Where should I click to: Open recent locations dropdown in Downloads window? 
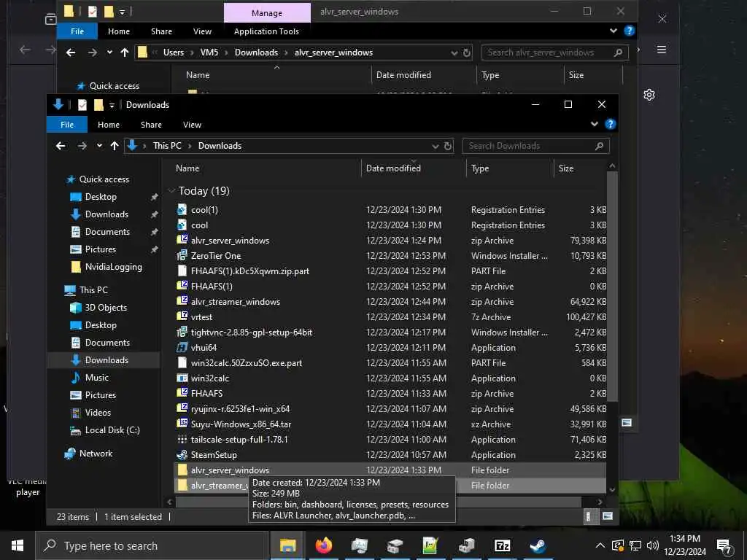click(99, 146)
